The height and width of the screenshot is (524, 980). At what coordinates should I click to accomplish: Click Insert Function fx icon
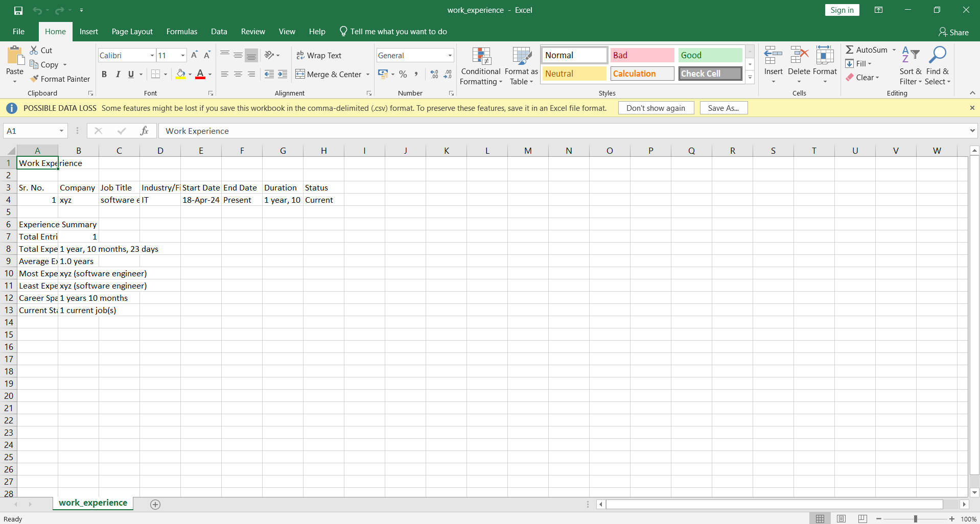point(145,131)
